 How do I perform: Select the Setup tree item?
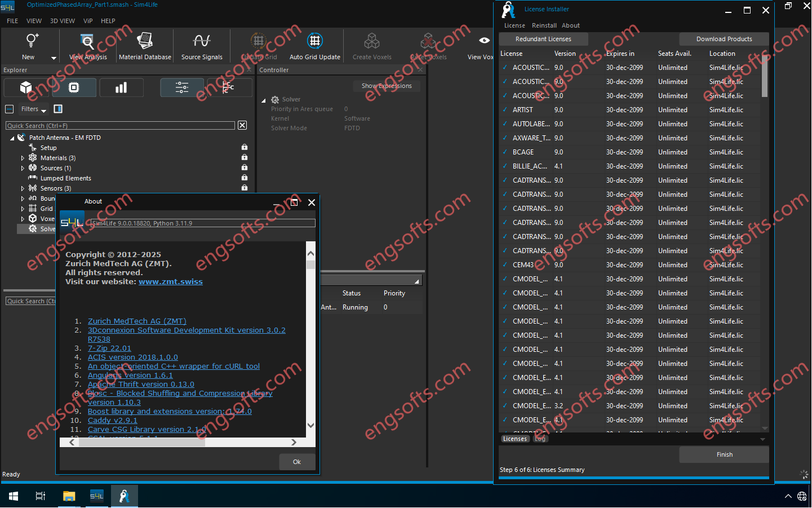(x=48, y=148)
